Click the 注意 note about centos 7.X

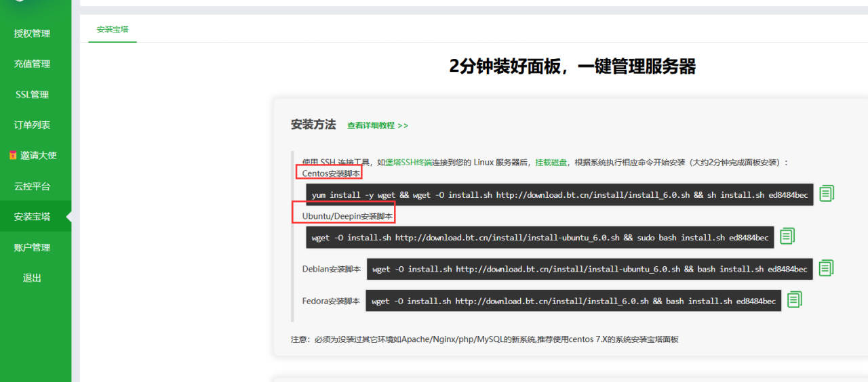485,339
